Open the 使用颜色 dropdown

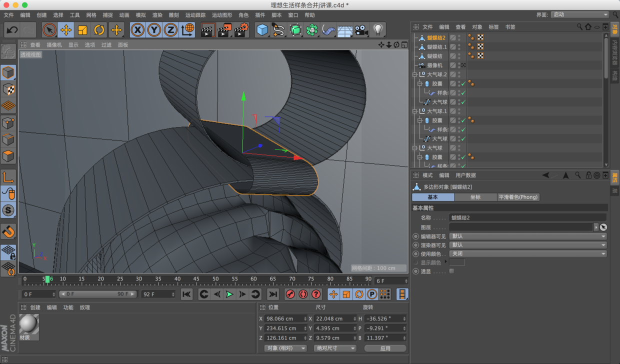tap(527, 253)
